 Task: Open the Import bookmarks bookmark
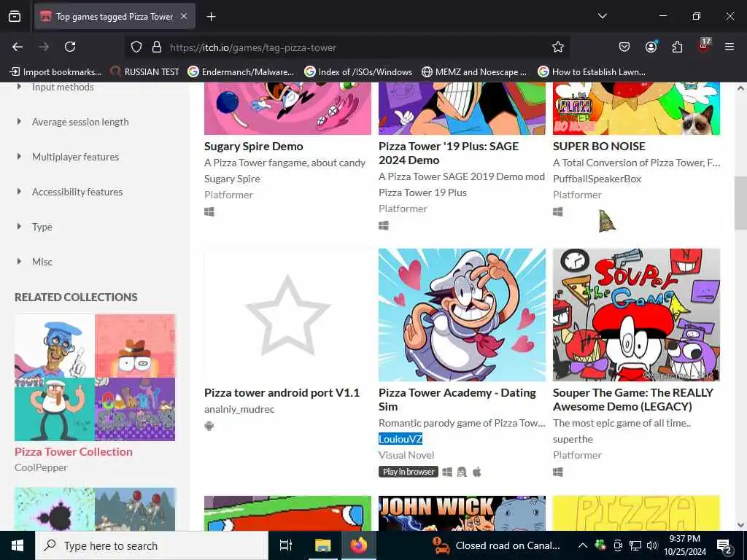(x=55, y=72)
